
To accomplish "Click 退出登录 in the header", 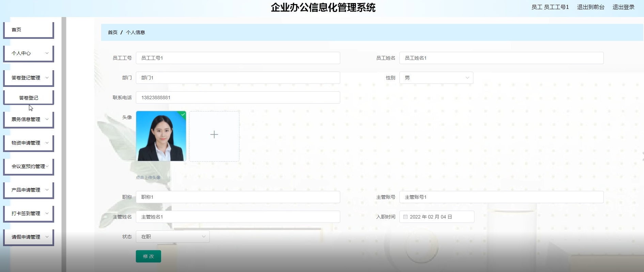I will point(623,7).
